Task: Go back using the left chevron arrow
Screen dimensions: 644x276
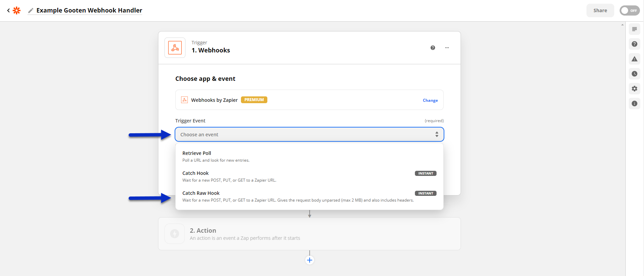Action: (8, 10)
